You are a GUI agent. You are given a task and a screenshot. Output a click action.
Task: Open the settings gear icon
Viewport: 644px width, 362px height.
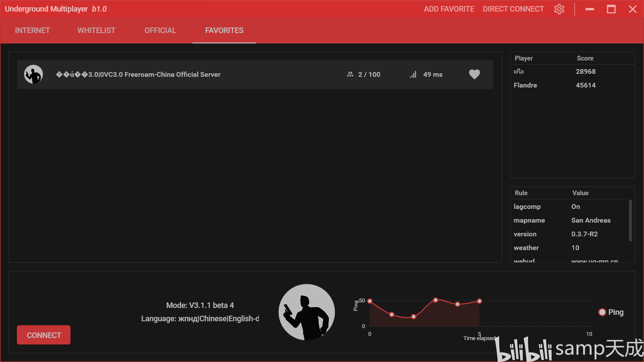[559, 9]
